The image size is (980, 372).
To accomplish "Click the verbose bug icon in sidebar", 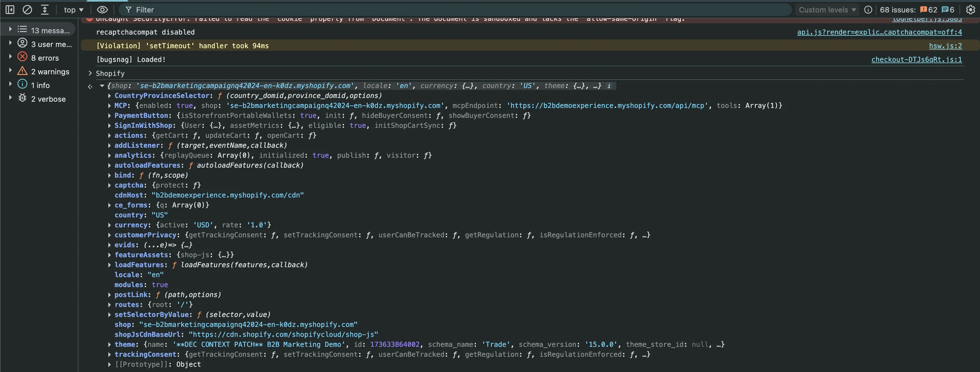I will (23, 98).
